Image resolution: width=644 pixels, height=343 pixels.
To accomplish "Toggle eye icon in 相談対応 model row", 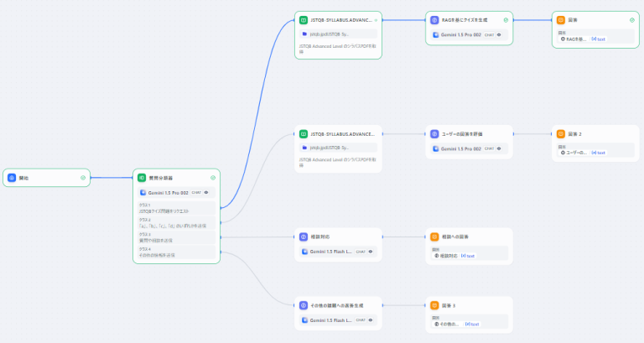I will click(370, 252).
